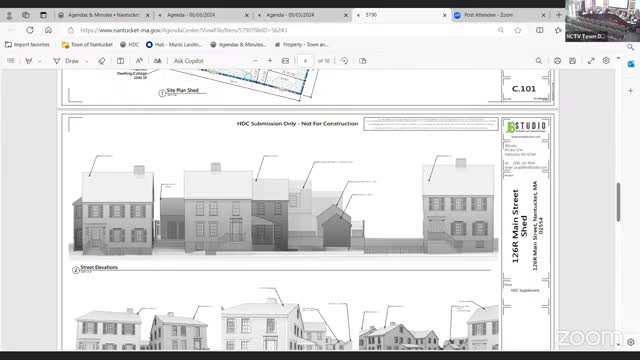
Task: Click the vertical PDF scrollbar thumb
Action: click(618, 202)
